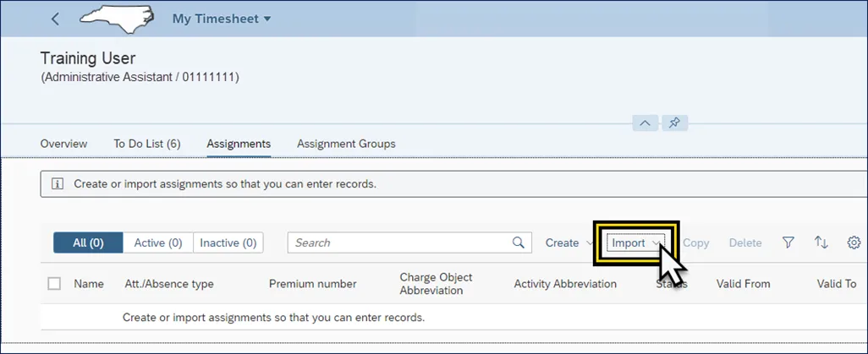This screenshot has height=354, width=868.
Task: Collapse the header with the up chevron
Action: [645, 123]
